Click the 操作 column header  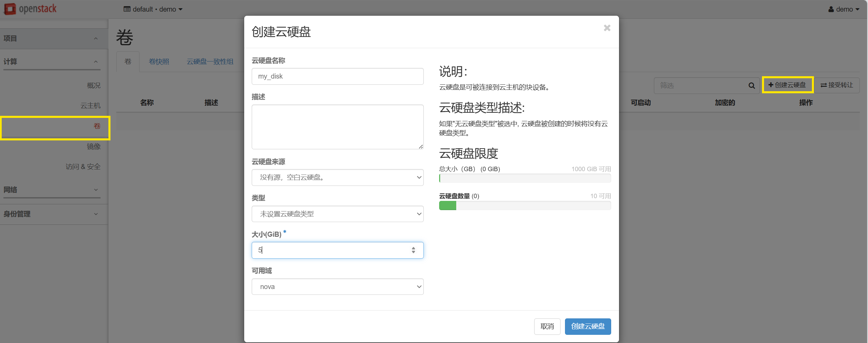(806, 102)
